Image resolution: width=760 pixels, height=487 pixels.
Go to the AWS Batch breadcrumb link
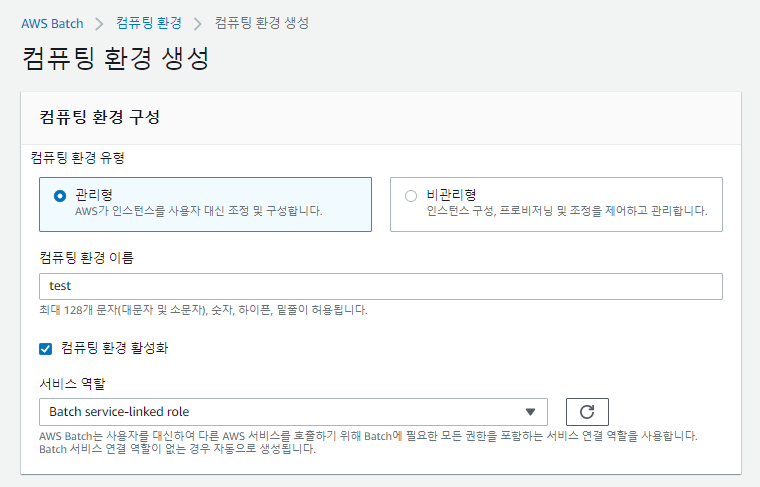tap(52, 22)
